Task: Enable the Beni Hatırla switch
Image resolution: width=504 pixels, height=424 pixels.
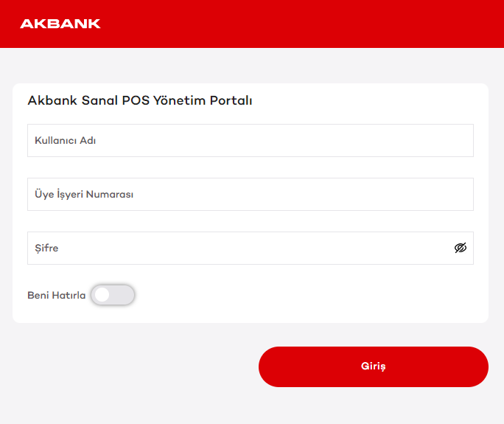Action: pyautogui.click(x=113, y=295)
